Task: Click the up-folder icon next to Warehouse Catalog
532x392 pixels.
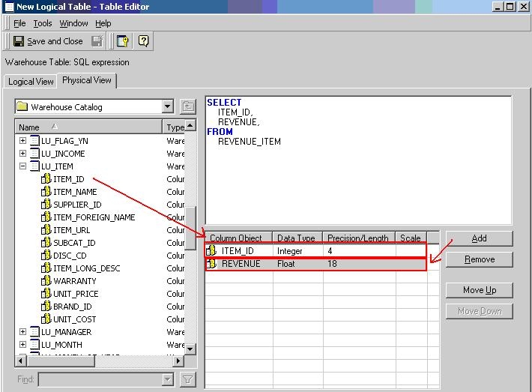Action: coord(187,107)
